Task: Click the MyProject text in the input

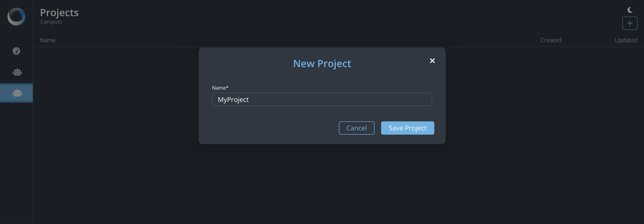Action: 233,100
